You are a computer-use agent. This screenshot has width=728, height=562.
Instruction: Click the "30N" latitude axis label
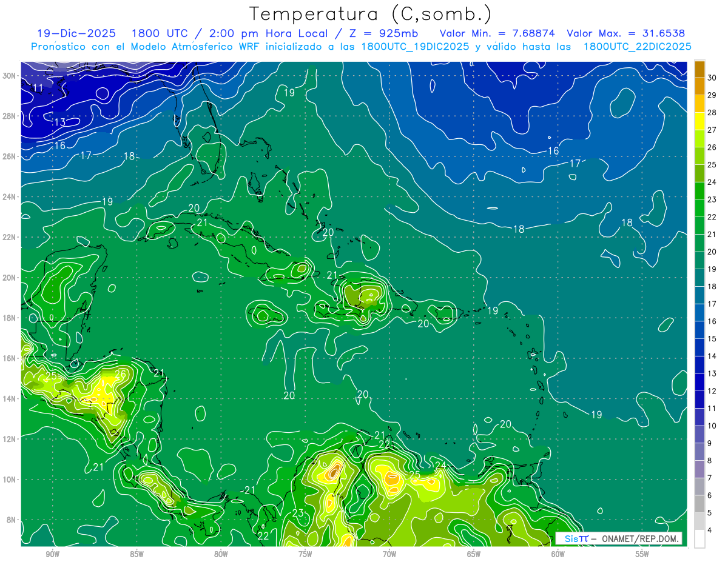[10, 75]
